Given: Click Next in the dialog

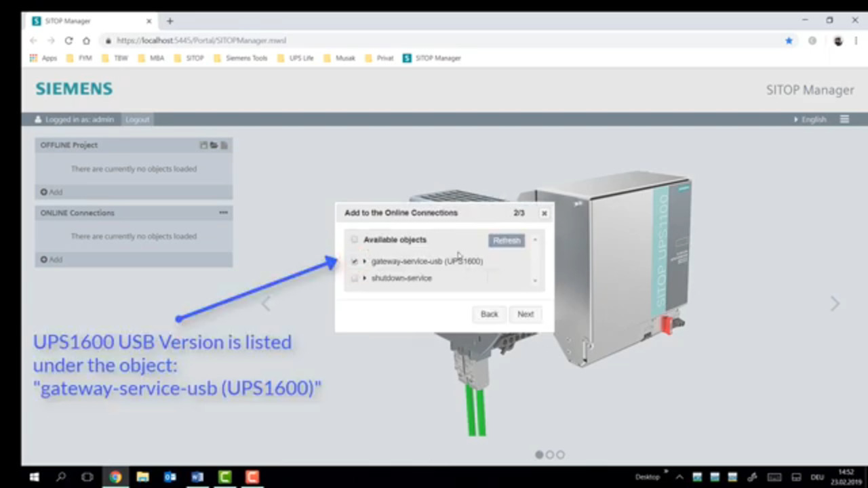Looking at the screenshot, I should (525, 314).
